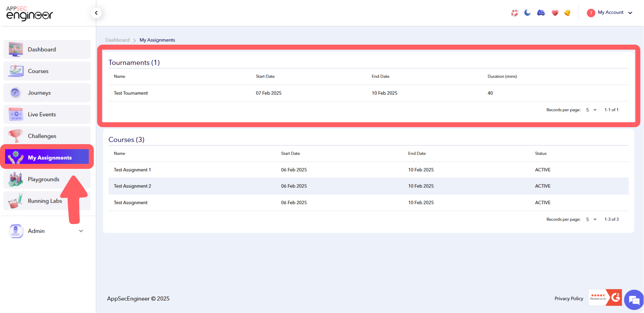Collapse the sidebar using the left chevron

coord(96,13)
